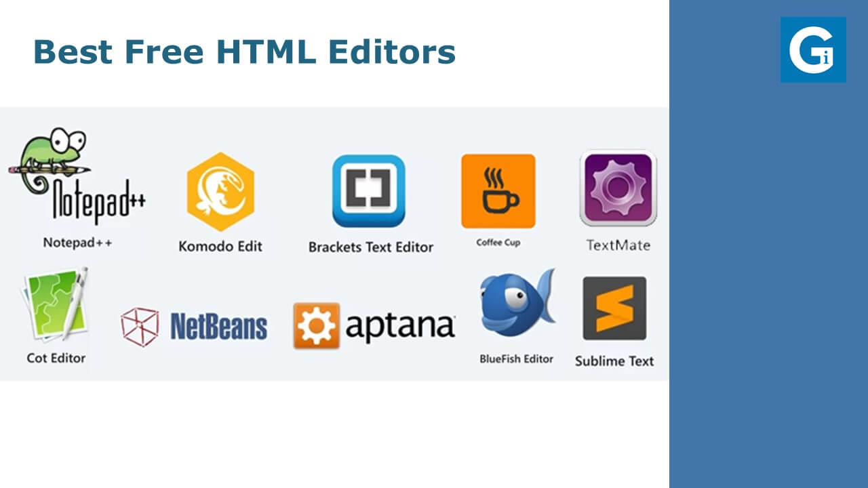
Task: Click the "NetBeans" wordmark
Action: (x=218, y=327)
